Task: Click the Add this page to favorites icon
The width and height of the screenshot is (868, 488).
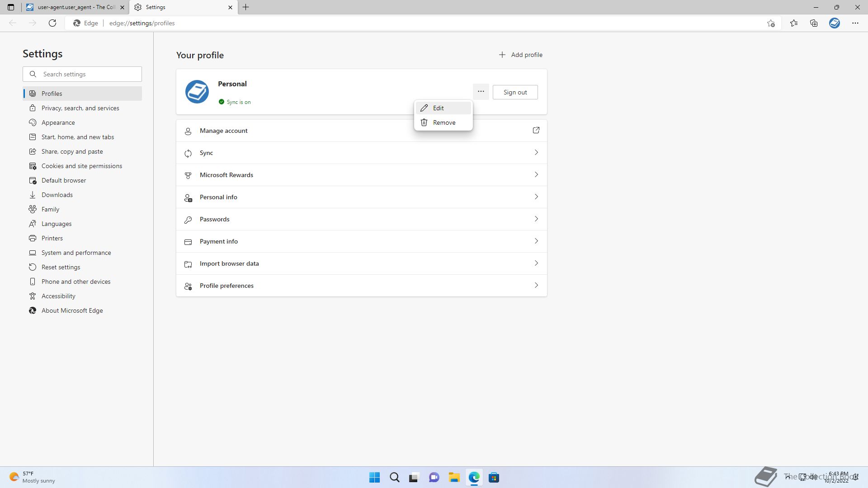Action: coord(771,23)
